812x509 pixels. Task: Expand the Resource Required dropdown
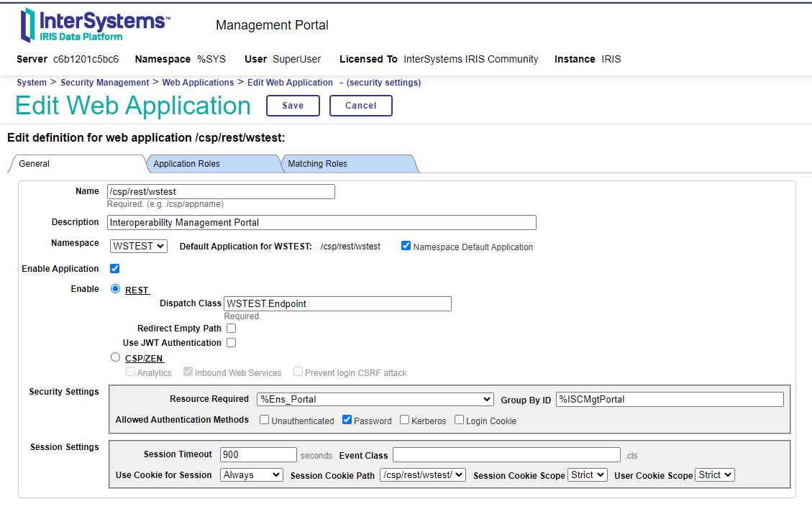pyautogui.click(x=375, y=399)
